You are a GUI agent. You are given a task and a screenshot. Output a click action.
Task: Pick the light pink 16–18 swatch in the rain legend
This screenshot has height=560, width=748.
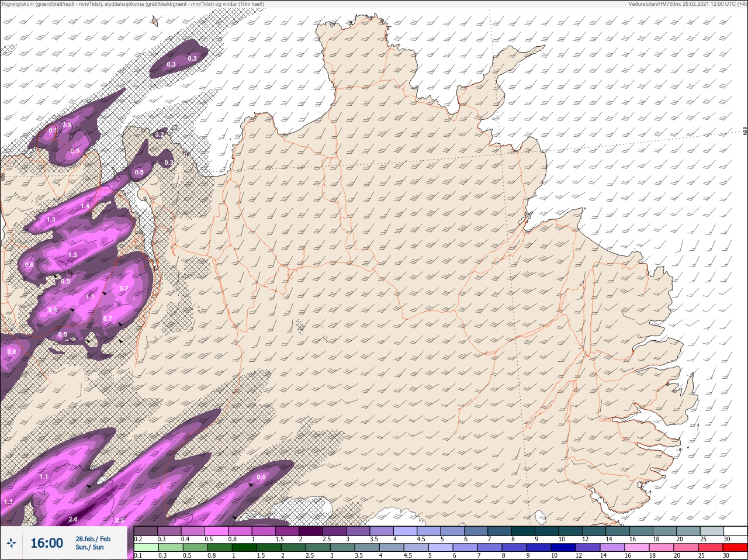638,547
